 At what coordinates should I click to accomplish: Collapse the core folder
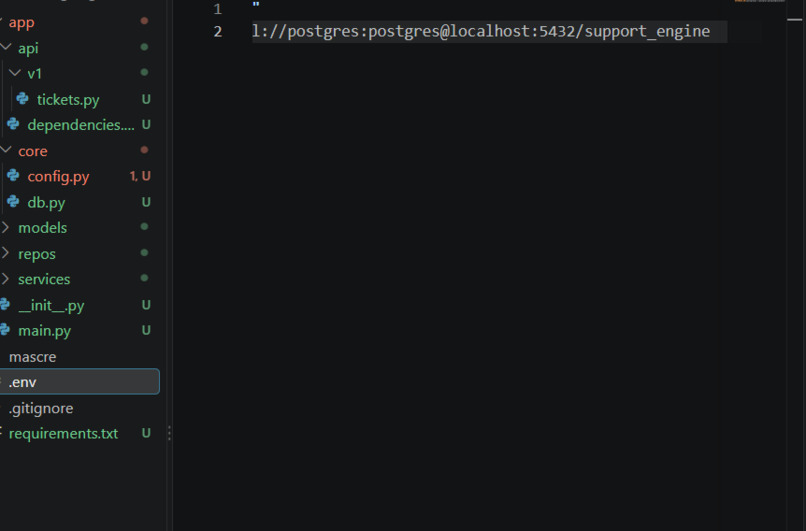[x=6, y=150]
